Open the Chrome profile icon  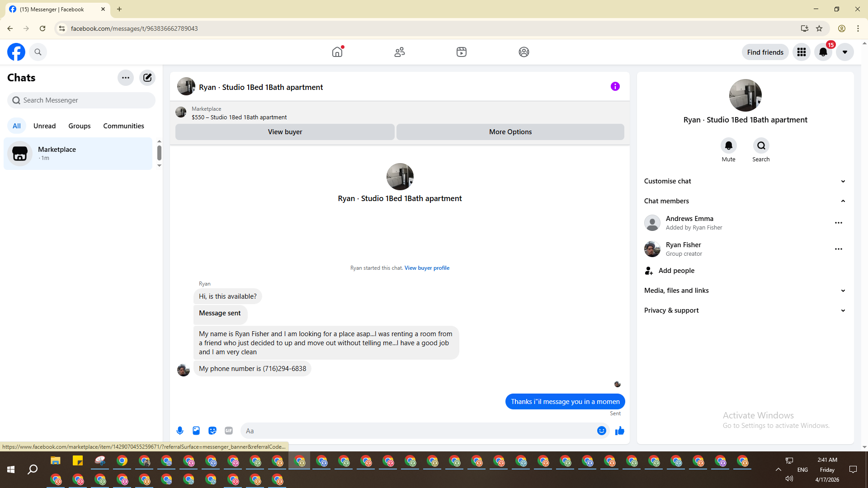point(842,28)
